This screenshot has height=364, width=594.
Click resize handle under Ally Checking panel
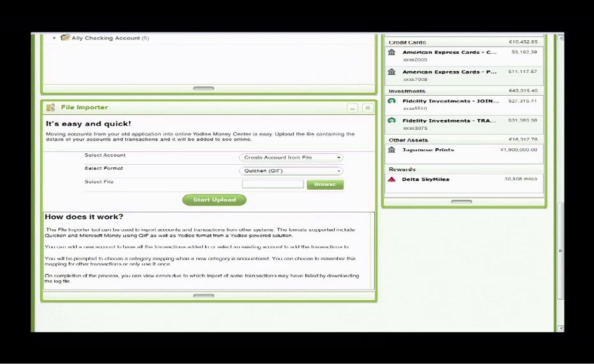pyautogui.click(x=204, y=88)
